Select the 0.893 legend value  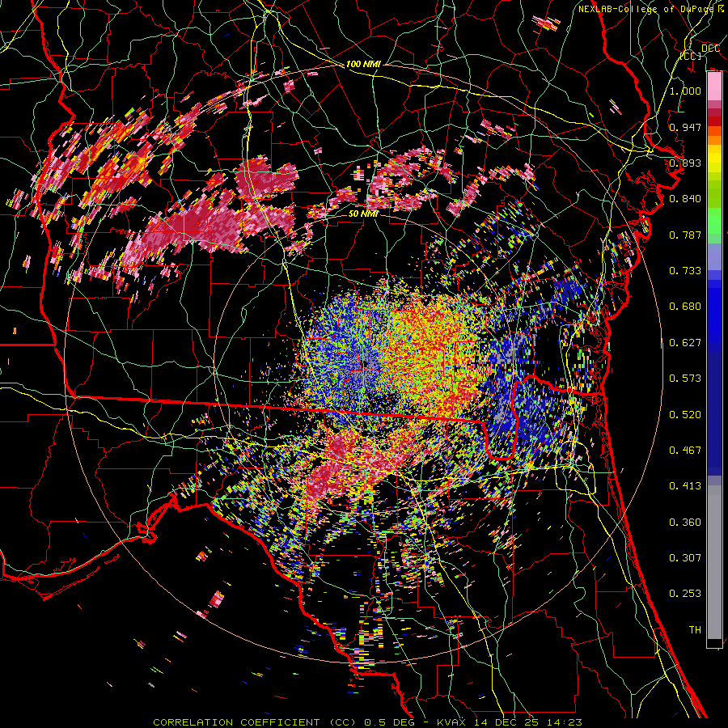[685, 163]
